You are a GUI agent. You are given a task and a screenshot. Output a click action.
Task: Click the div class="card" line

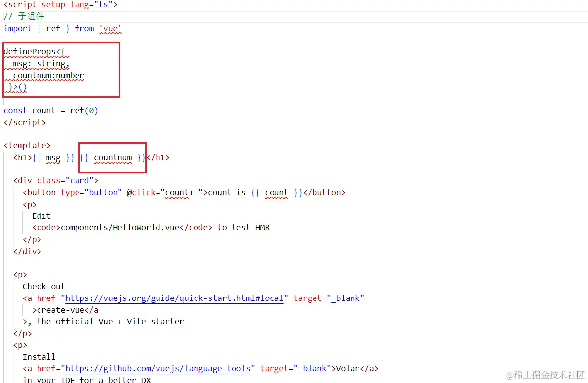coord(56,180)
